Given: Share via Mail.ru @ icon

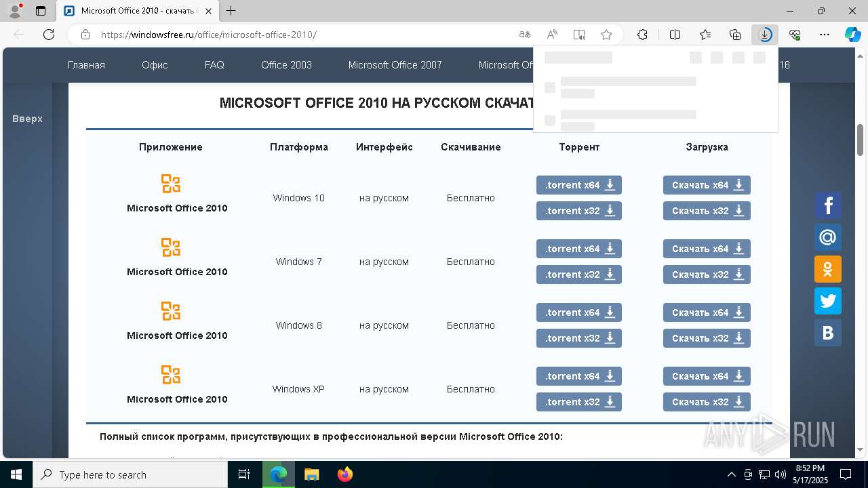Looking at the screenshot, I should [828, 237].
